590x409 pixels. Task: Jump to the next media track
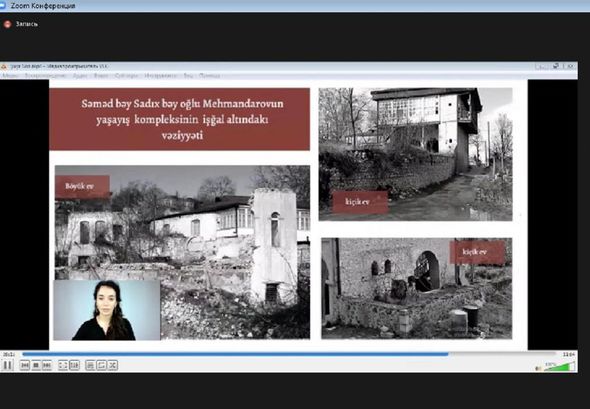[47, 365]
